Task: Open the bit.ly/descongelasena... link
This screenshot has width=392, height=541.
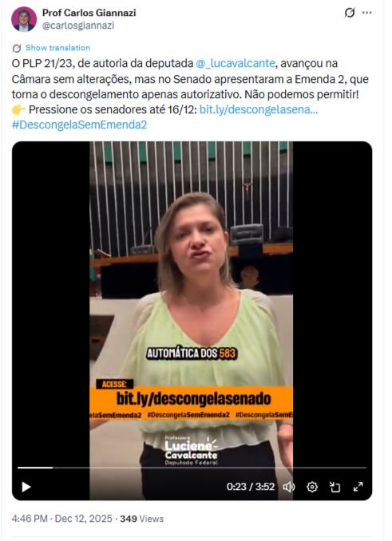Action: coord(259,109)
